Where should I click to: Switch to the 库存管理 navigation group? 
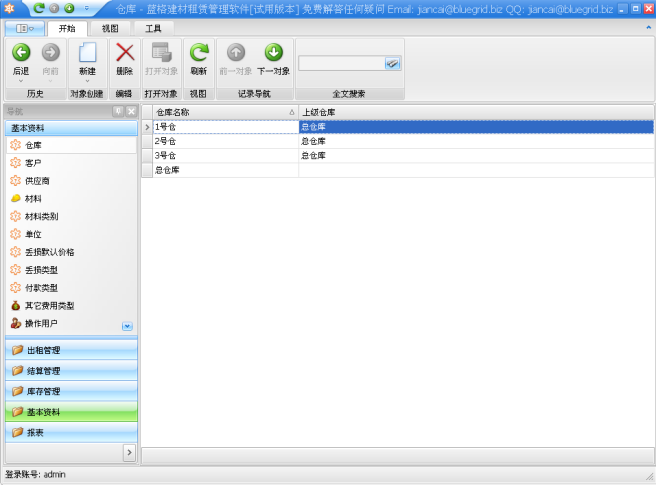(71, 391)
